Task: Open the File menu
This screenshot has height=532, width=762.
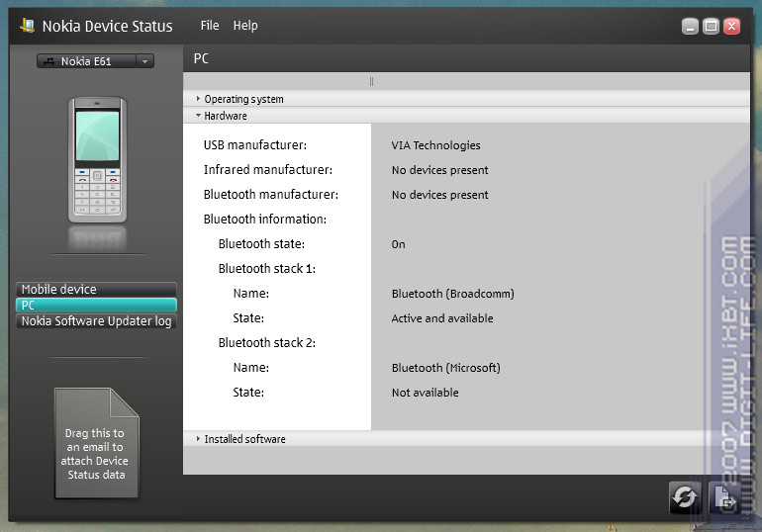Action: click(210, 26)
